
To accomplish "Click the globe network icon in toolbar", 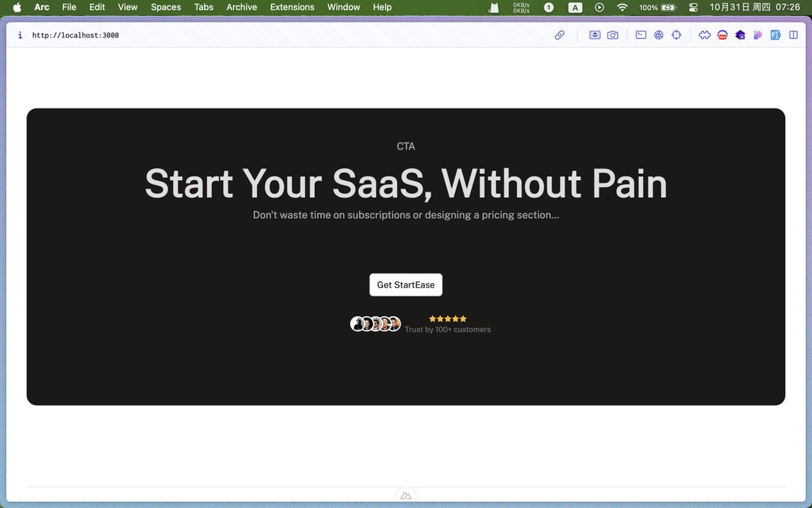I will pos(658,35).
